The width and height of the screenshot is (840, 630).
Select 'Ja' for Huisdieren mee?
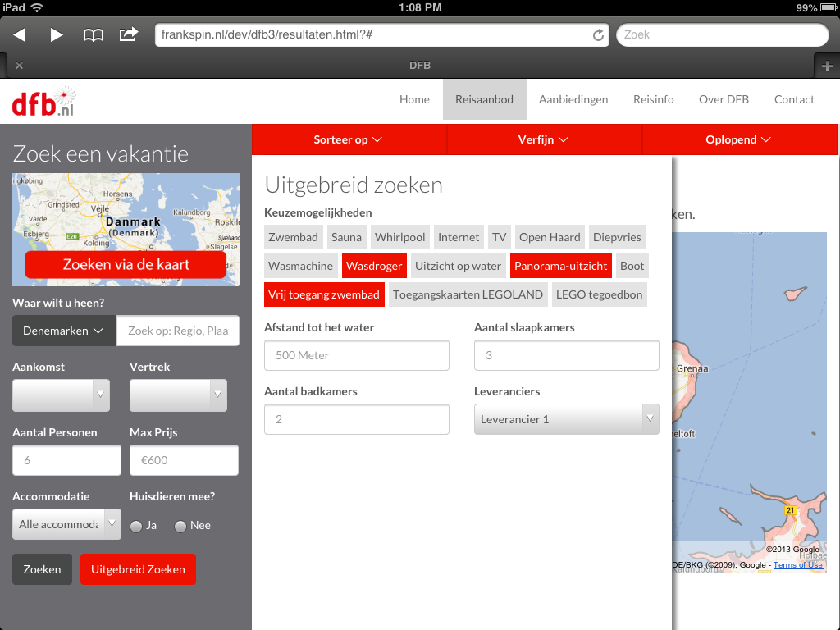click(135, 526)
